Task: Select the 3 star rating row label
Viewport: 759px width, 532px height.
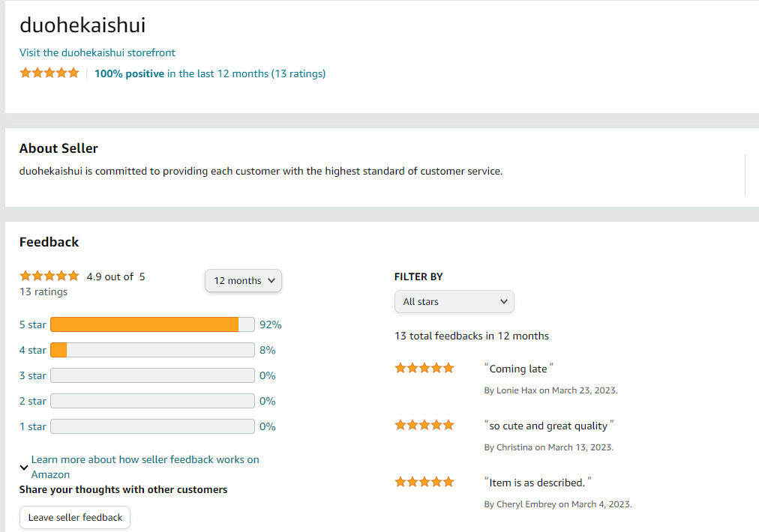Action: (x=33, y=375)
